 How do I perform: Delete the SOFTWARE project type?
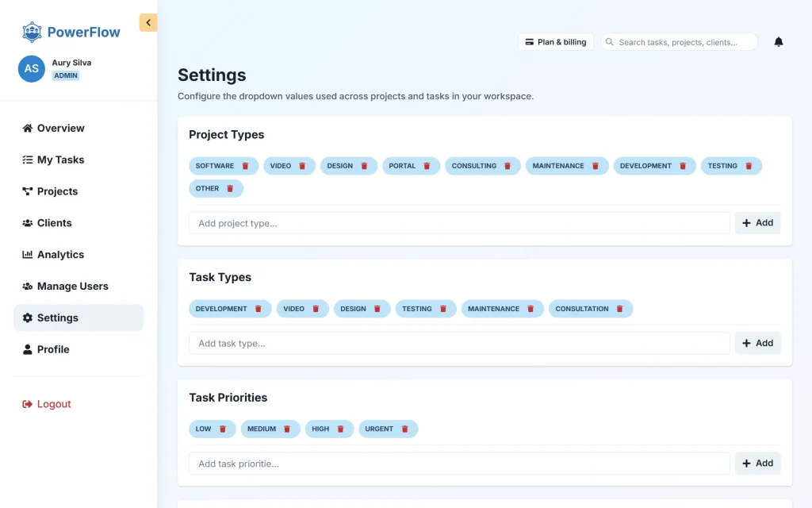(x=246, y=166)
